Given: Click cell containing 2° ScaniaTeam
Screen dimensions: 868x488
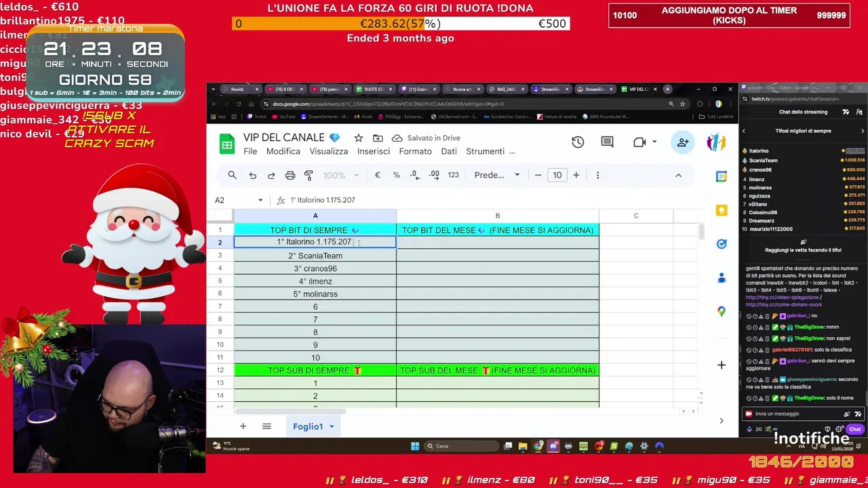Looking at the screenshot, I should pos(315,256).
